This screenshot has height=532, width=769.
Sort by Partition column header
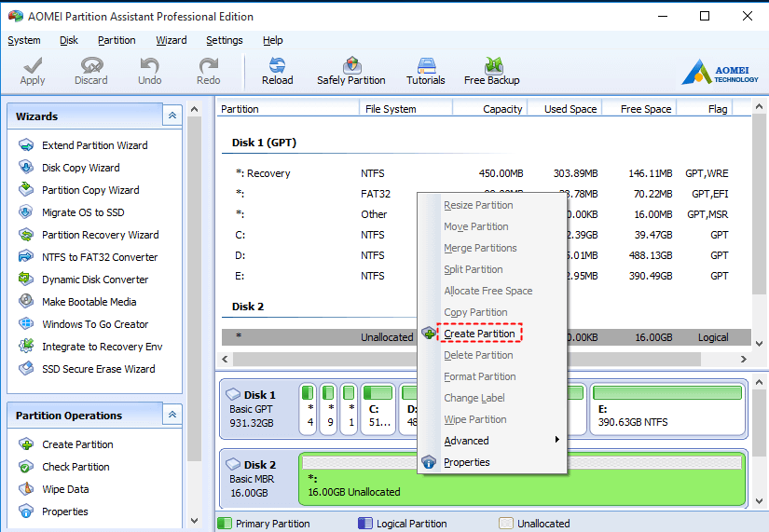(288, 109)
